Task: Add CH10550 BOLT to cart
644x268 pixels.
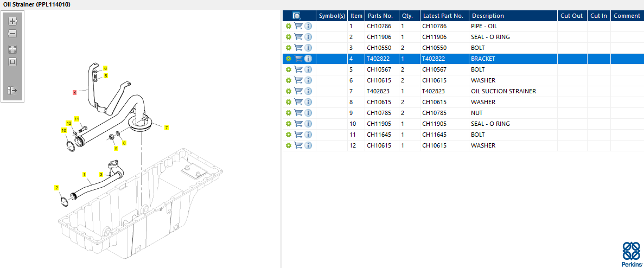Action: (x=298, y=48)
